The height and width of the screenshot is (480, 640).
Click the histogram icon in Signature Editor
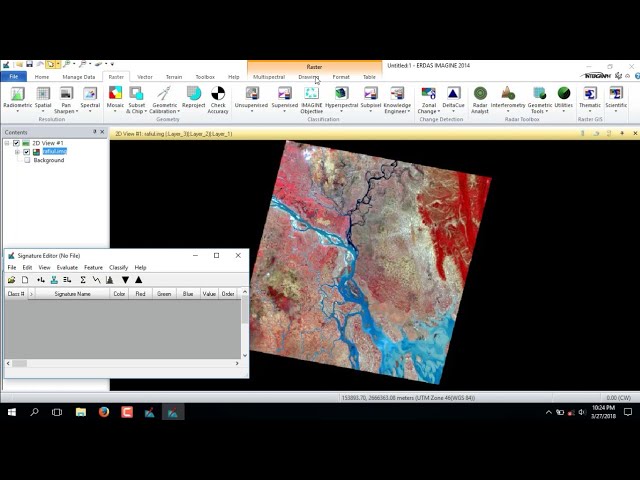pyautogui.click(x=109, y=280)
